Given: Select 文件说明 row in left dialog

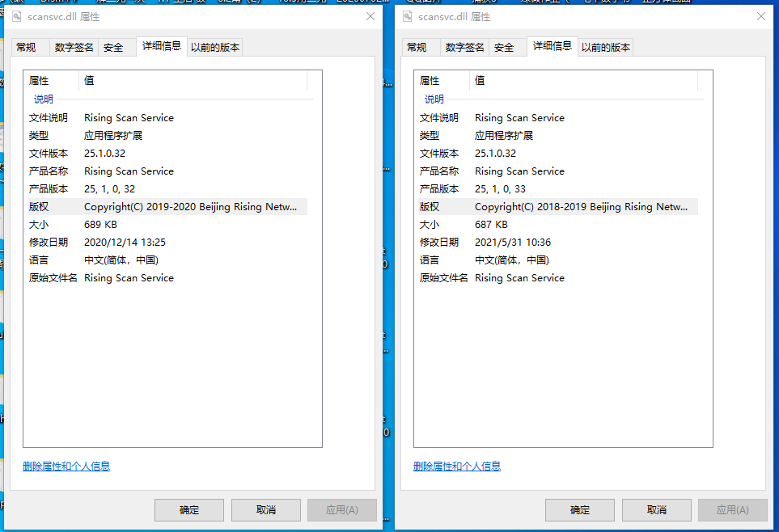Looking at the screenshot, I should (167, 118).
